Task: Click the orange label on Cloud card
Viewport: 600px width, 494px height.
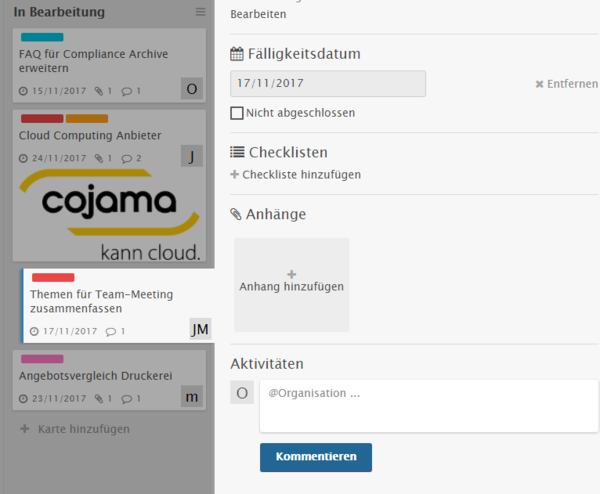Action: coord(87,119)
